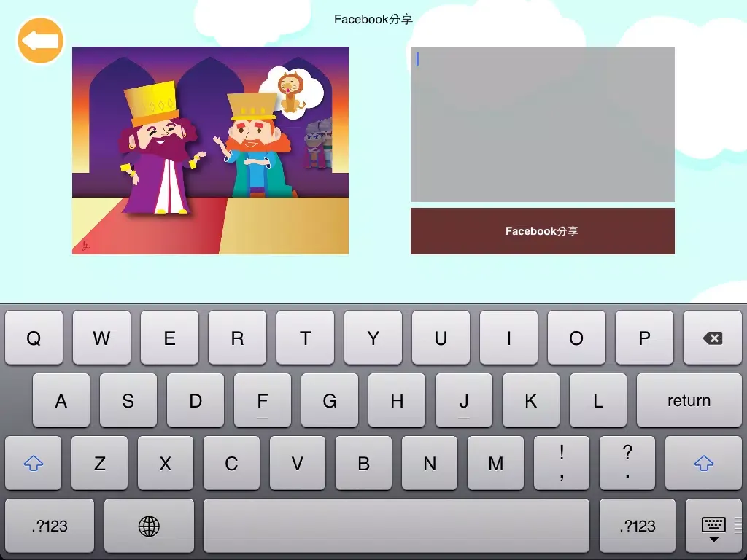Tap the orange back arrow button
Screen dimensions: 747x560
point(41,41)
